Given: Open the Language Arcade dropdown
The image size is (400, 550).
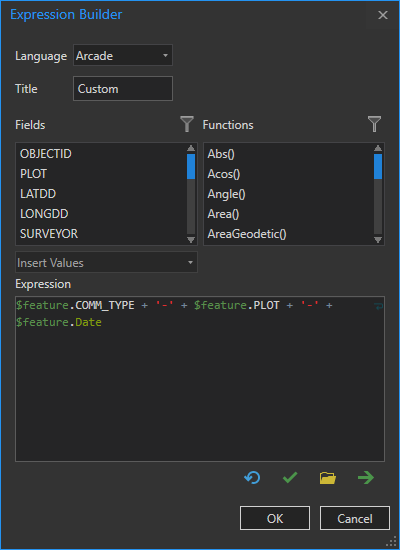Looking at the screenshot, I should pyautogui.click(x=123, y=55).
